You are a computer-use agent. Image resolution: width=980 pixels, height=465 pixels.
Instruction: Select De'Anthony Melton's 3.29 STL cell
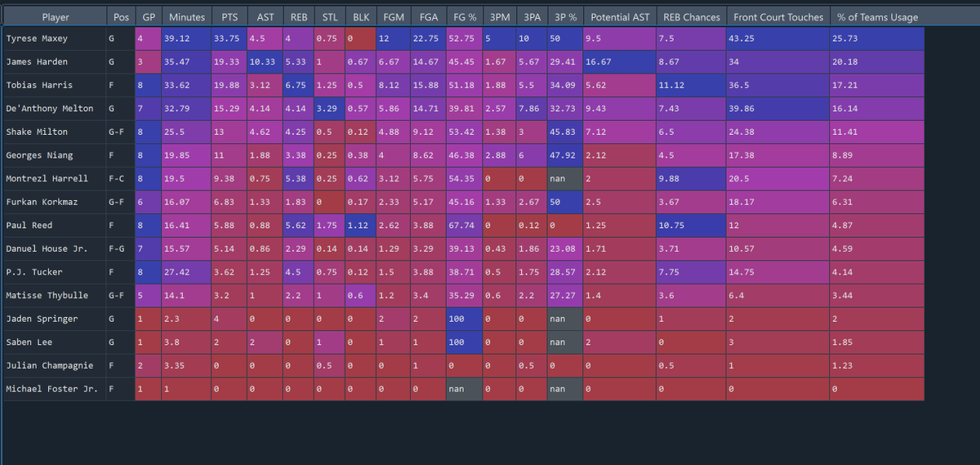329,109
